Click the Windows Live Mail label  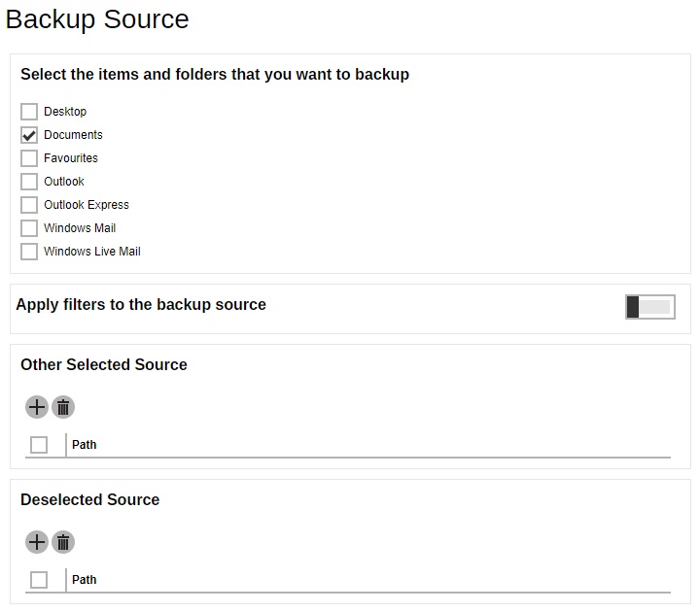click(x=92, y=252)
